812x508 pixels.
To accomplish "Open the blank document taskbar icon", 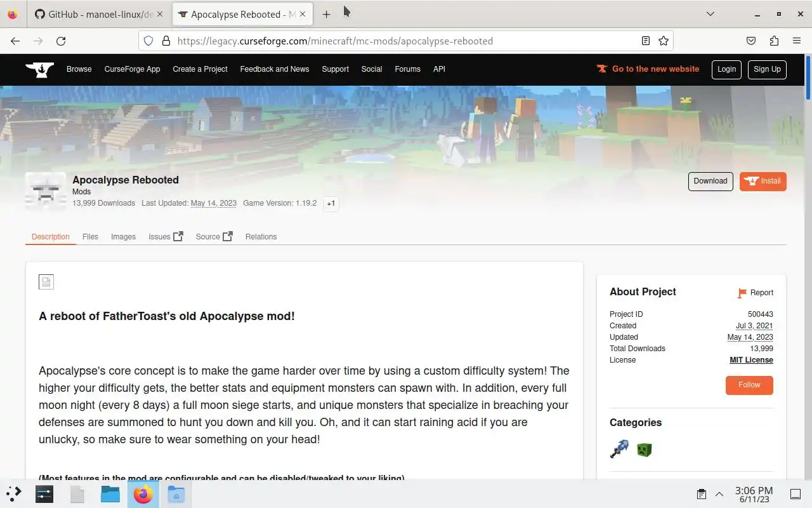I will [77, 493].
